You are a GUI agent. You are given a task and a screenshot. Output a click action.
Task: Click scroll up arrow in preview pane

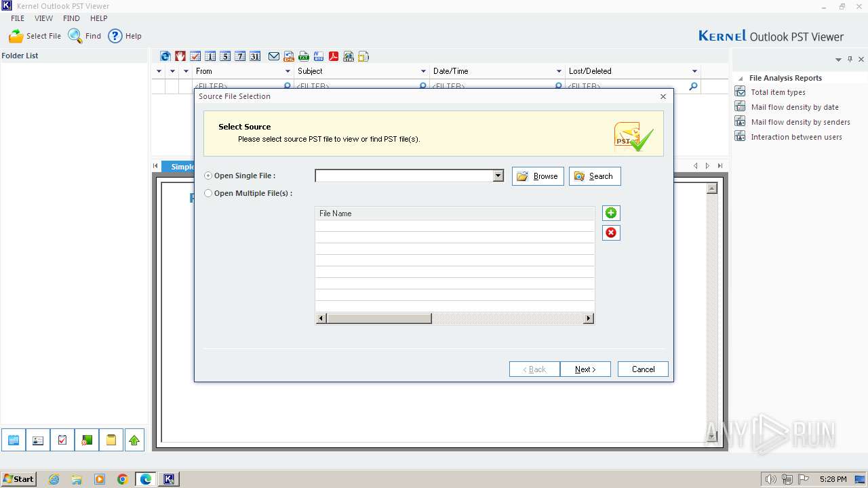[x=711, y=188]
